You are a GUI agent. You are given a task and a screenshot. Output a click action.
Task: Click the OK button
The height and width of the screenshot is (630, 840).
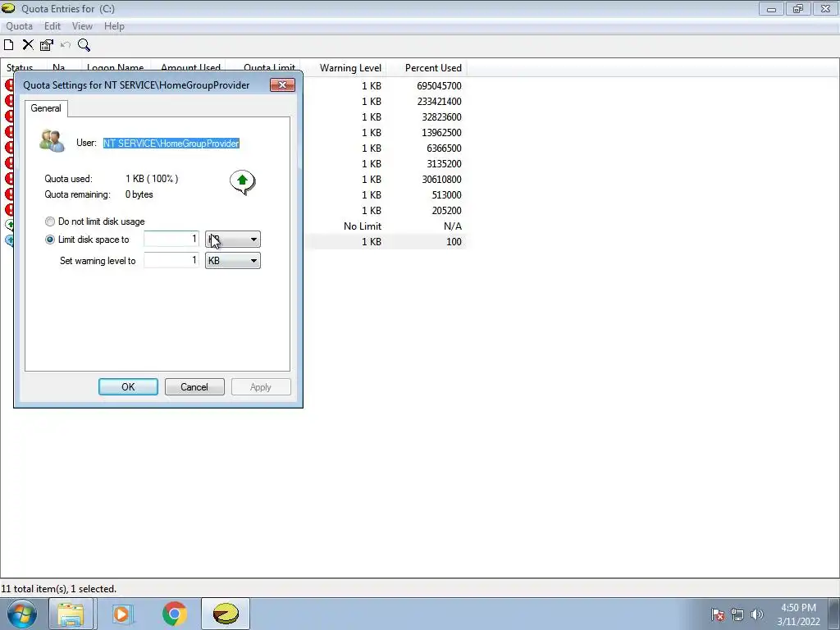(x=128, y=387)
